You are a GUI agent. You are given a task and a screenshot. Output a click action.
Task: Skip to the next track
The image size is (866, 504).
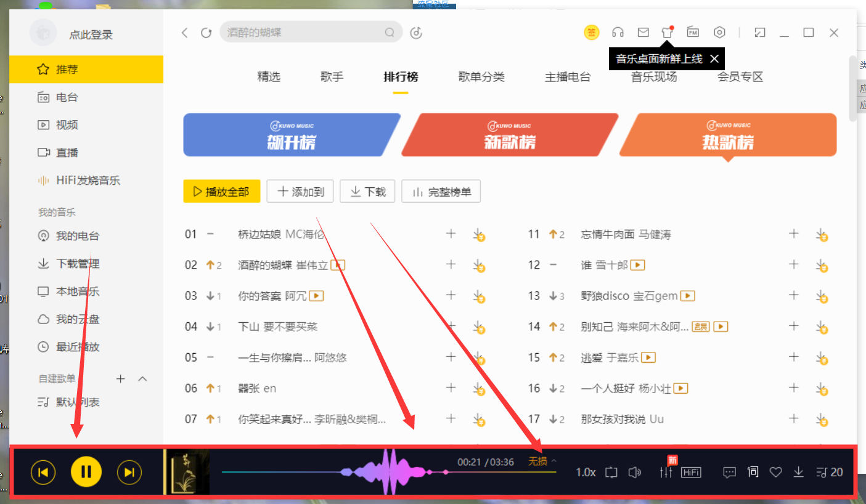pyautogui.click(x=129, y=473)
